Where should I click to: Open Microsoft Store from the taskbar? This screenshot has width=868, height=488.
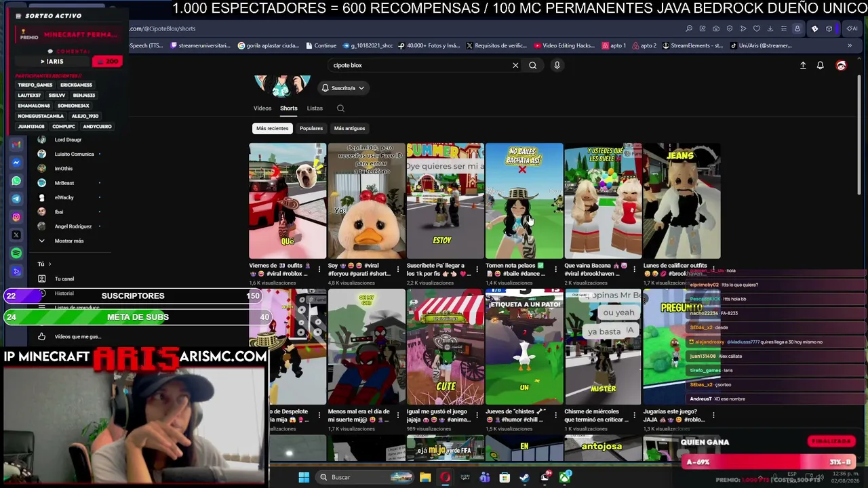(505, 477)
